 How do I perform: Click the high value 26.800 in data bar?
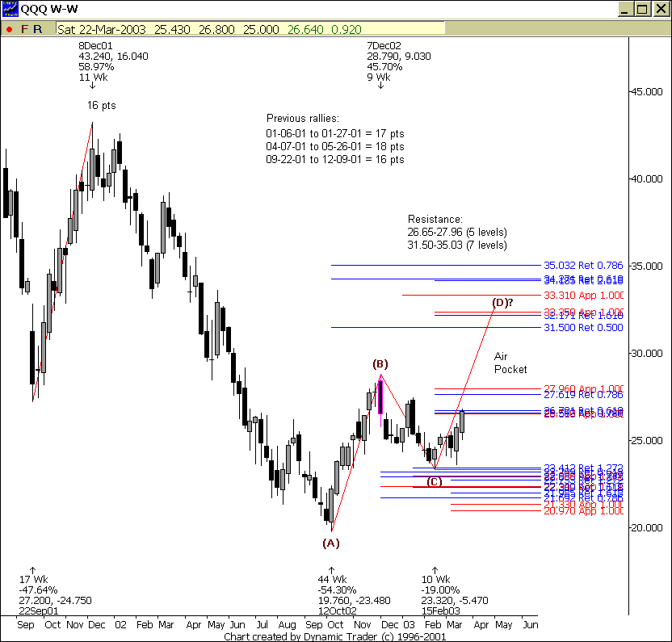[x=216, y=30]
